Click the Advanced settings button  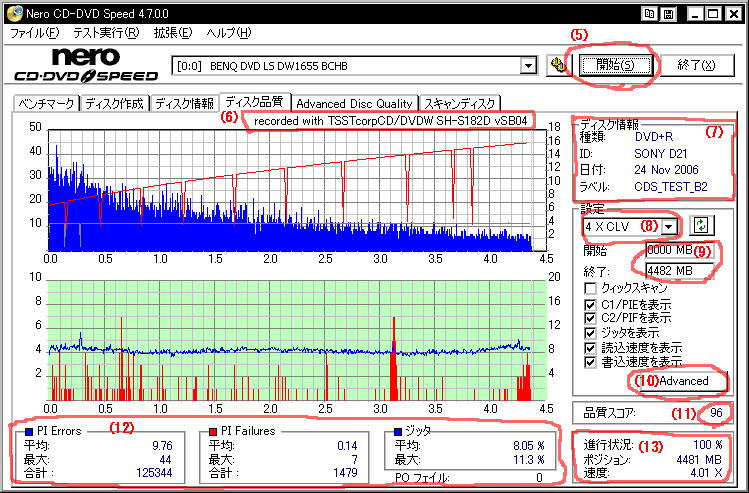(683, 381)
